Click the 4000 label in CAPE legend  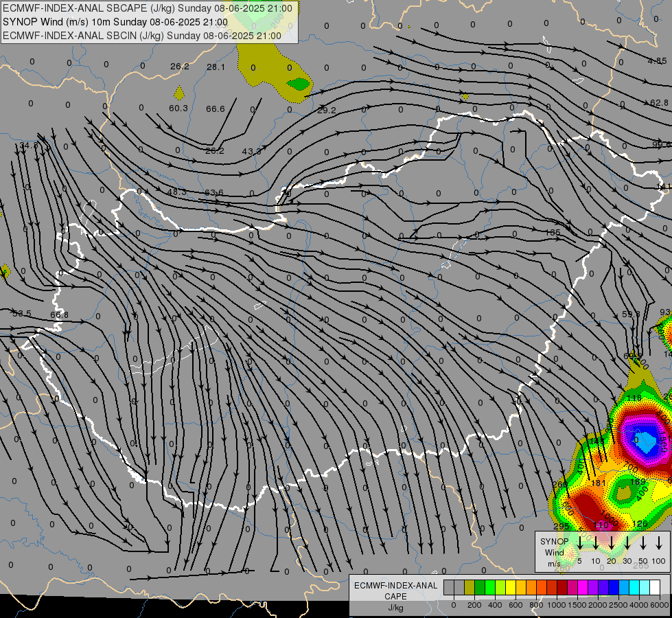639,605
